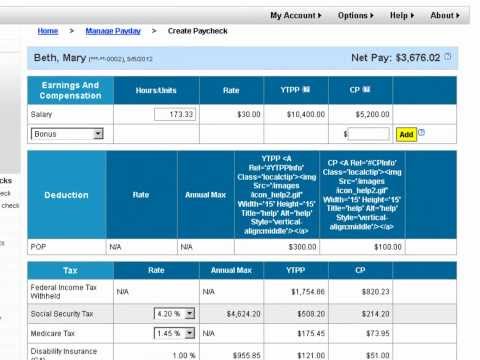Click the Disability Insurance annual max $955.85
The width and height of the screenshot is (480, 360).
(247, 355)
